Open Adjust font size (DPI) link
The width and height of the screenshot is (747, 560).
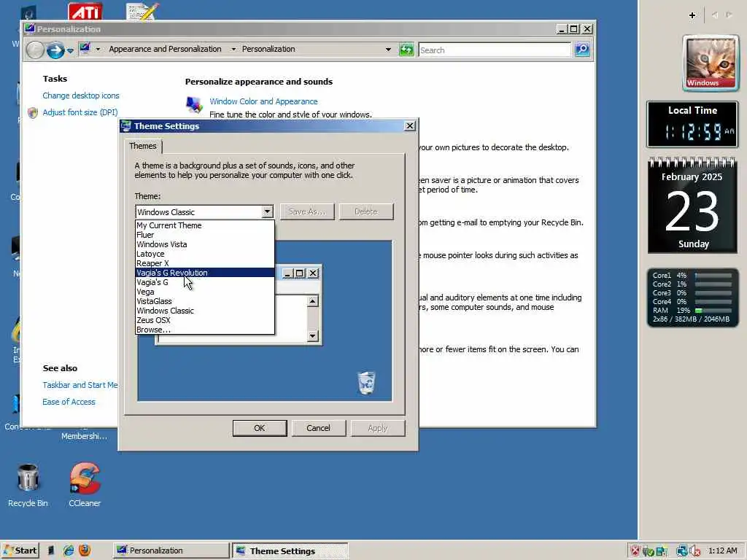[x=80, y=112]
